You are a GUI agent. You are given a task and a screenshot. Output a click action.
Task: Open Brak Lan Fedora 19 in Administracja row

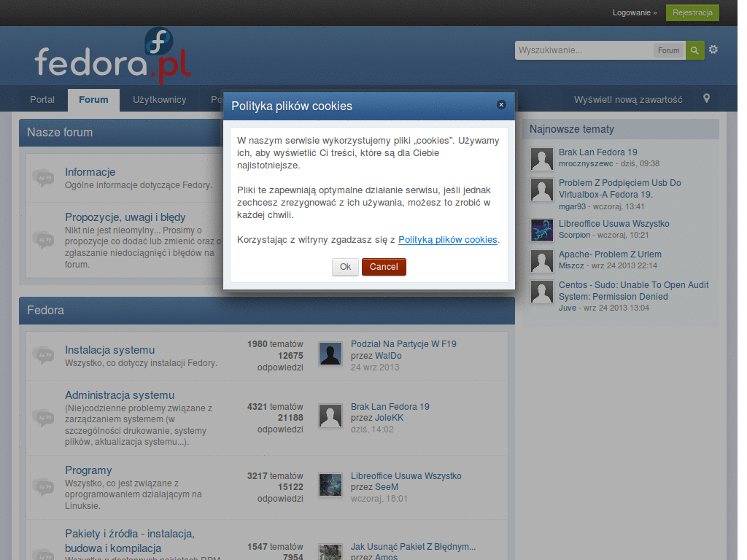click(x=390, y=407)
